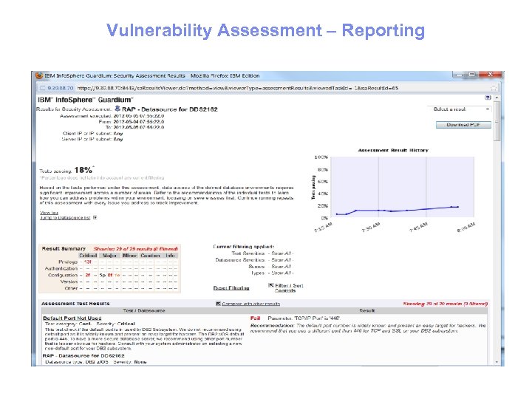Click the IBM InfoSphere Guardium logo text
532x399 pixels.
click(85, 100)
